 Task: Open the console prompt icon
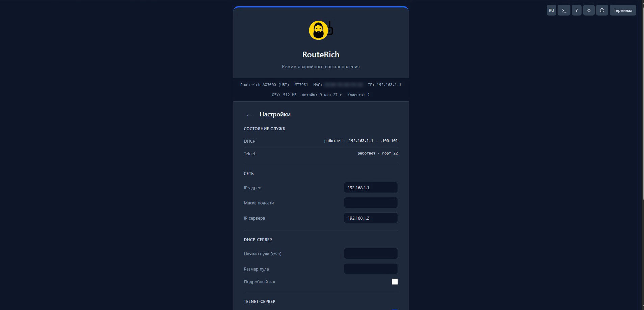[x=564, y=10]
